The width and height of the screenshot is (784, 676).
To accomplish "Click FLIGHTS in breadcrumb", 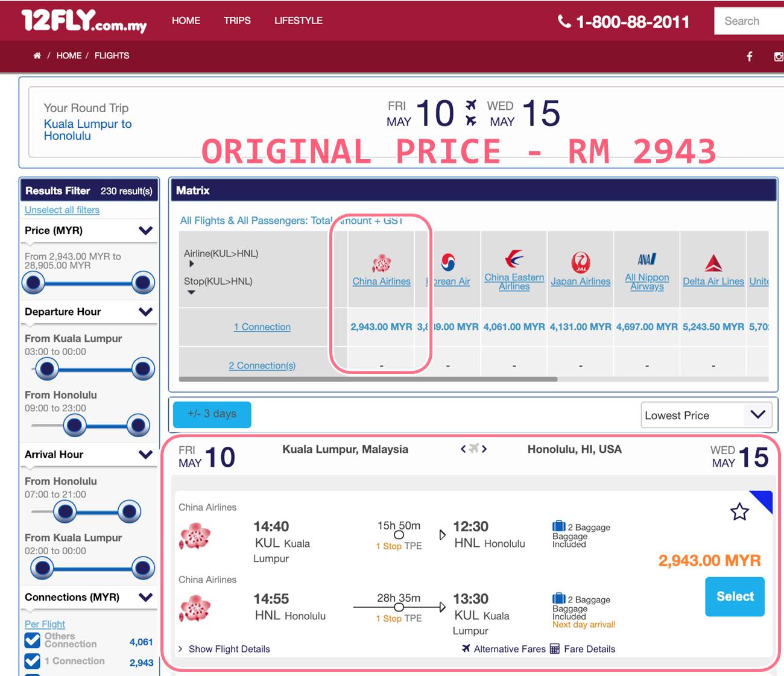I will tap(112, 55).
